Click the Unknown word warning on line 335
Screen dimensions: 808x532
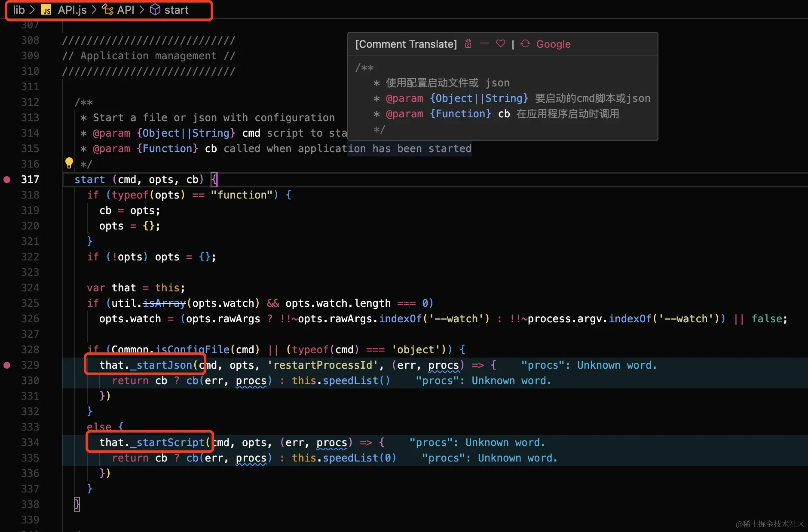[490, 458]
